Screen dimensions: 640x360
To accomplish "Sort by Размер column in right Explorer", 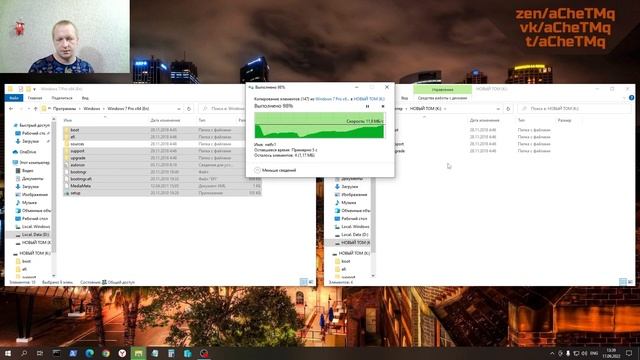I will tap(564, 120).
